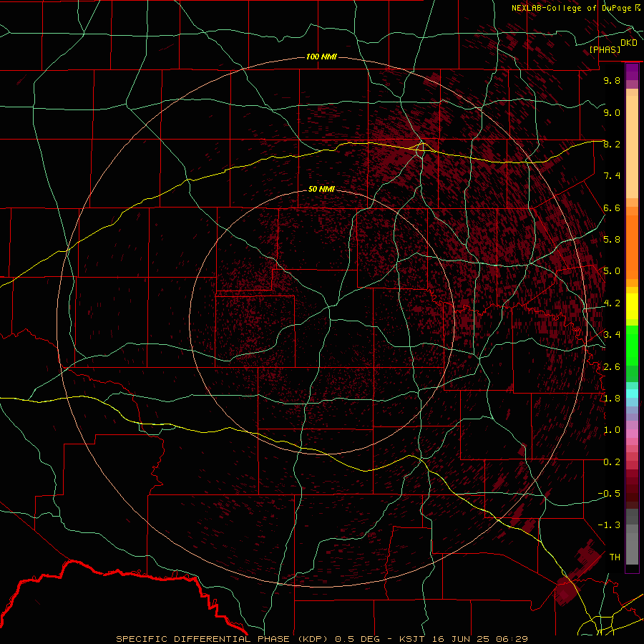Screen dimensions: 644x644
Task: Click the [PHAS] units label
Action: (605, 49)
